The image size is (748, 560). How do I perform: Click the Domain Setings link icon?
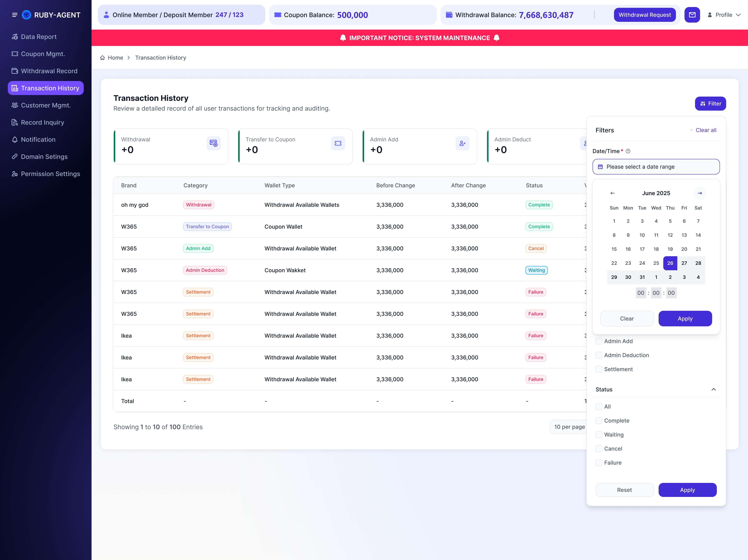[x=15, y=157]
